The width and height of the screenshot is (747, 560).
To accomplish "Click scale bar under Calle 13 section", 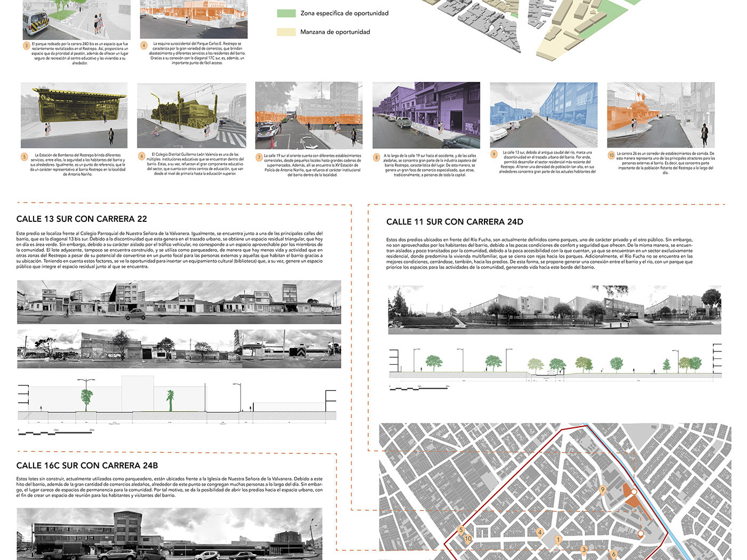I will coord(56,433).
